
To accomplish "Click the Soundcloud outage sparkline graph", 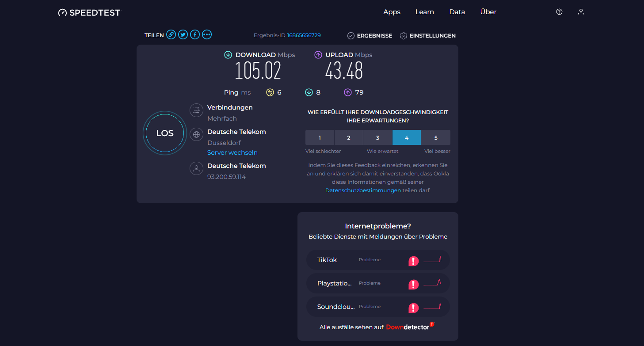I will click(432, 306).
